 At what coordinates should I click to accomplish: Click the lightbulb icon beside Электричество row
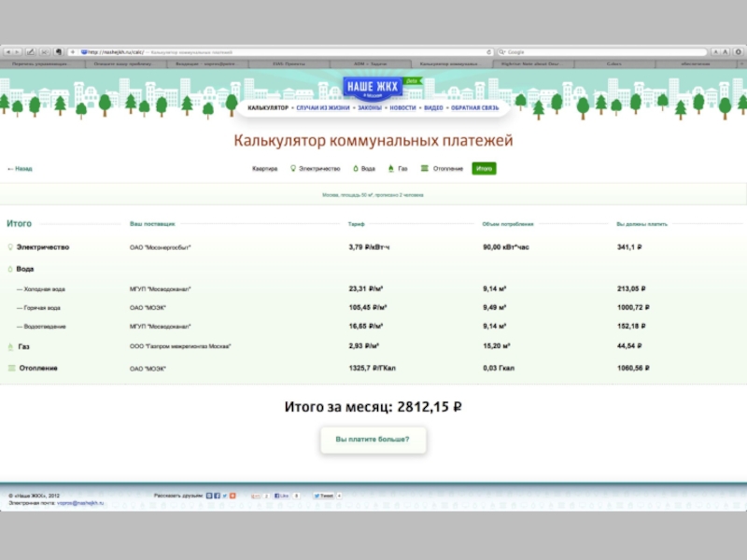click(x=10, y=247)
